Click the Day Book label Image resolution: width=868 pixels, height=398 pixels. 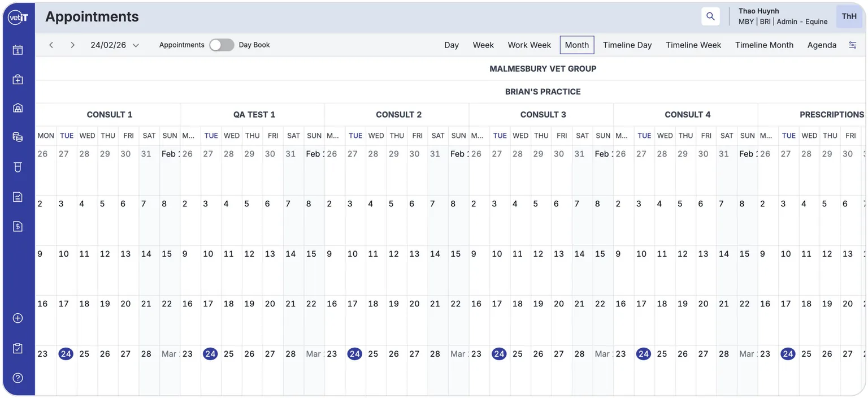coord(254,45)
